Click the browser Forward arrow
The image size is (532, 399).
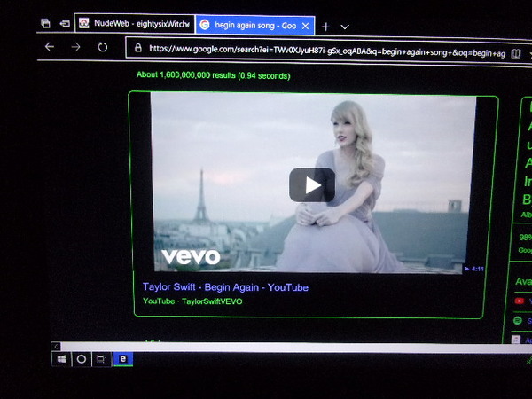pos(76,47)
